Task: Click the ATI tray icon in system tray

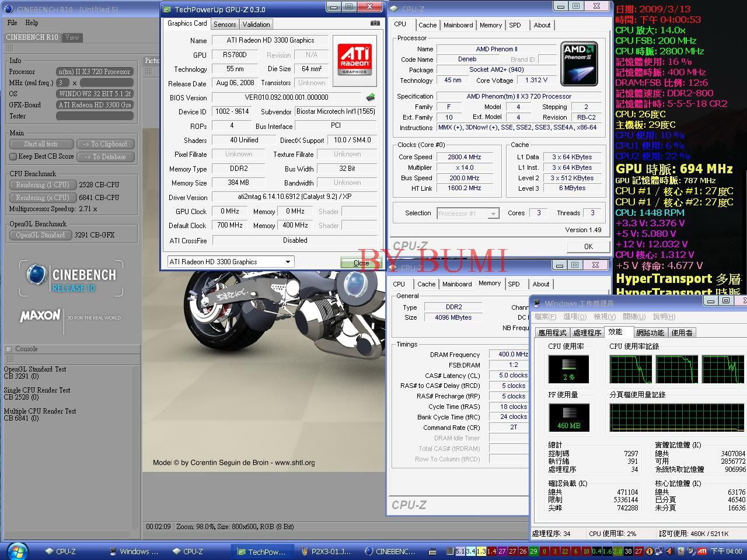Action: pos(702,551)
